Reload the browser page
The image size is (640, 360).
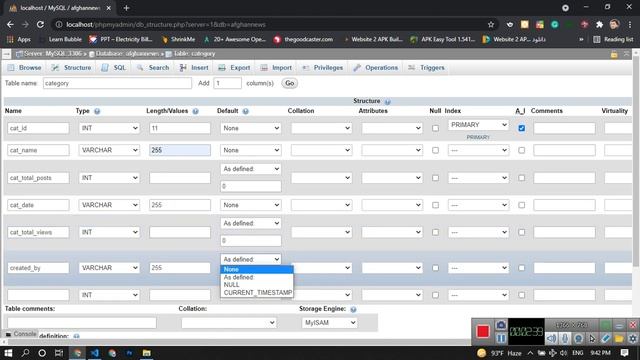tap(40, 24)
